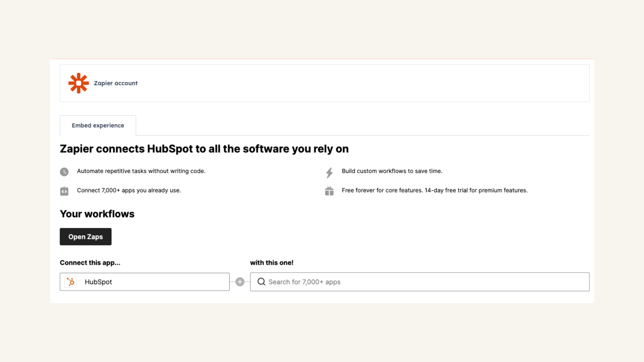Select the HubSpot sprocket icon

(70, 282)
